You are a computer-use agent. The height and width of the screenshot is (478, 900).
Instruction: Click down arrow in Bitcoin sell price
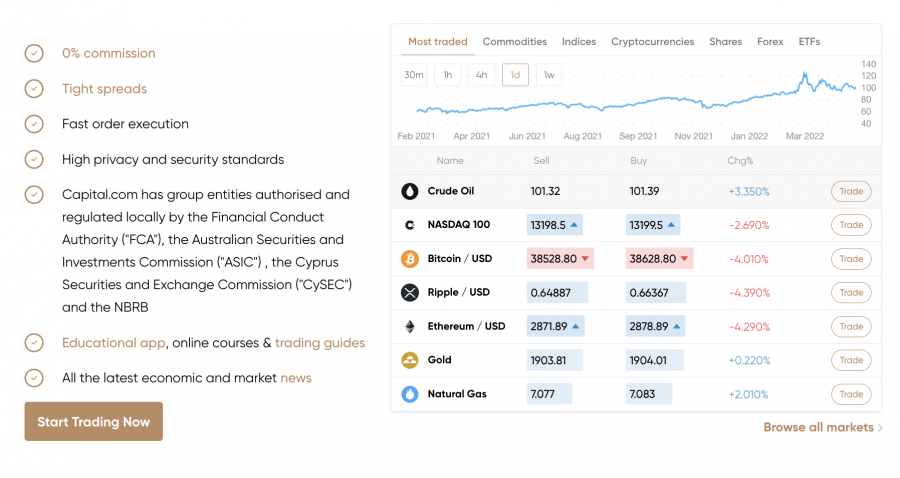[585, 259]
